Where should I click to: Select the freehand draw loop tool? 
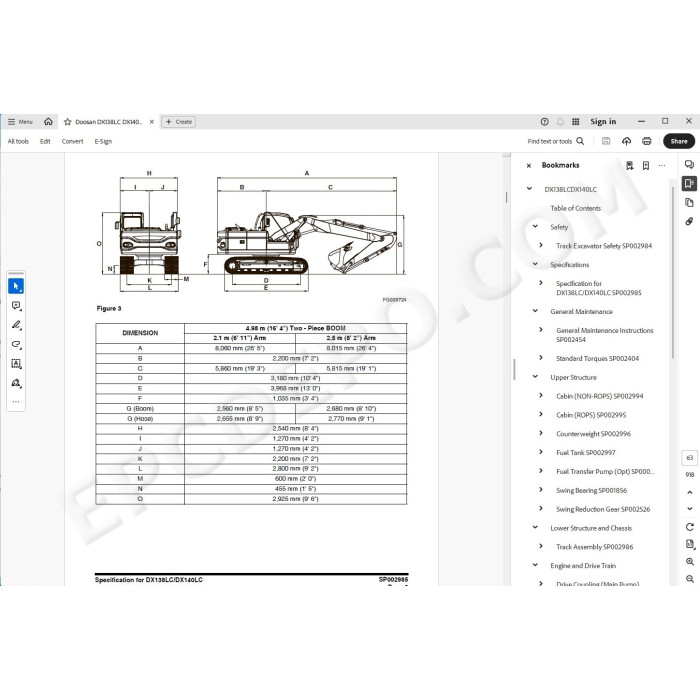point(16,344)
